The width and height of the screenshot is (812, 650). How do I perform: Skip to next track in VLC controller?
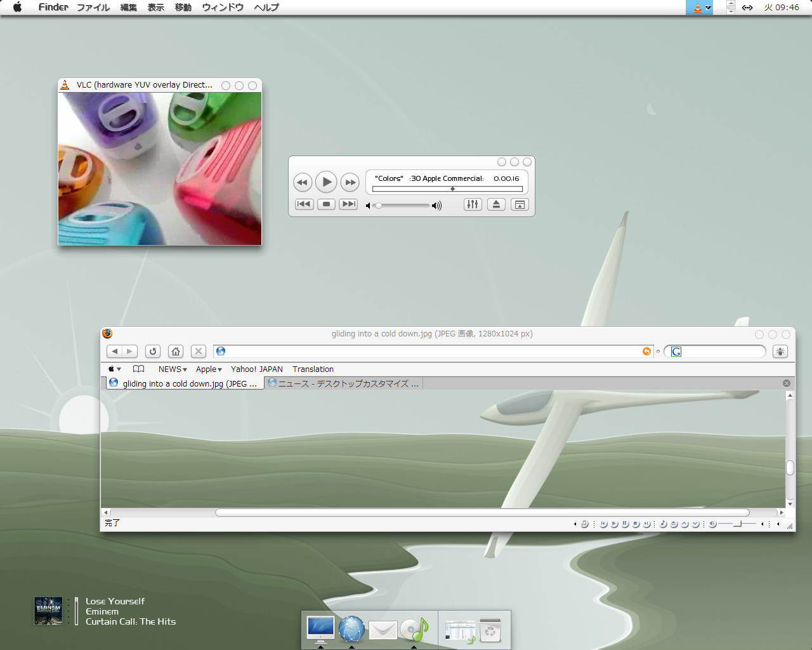348,204
